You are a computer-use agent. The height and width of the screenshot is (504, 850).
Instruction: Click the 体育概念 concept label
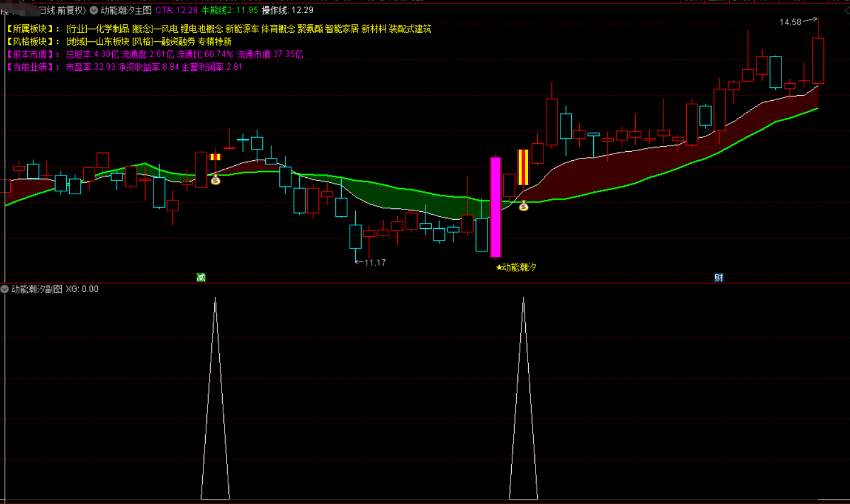pos(279,29)
